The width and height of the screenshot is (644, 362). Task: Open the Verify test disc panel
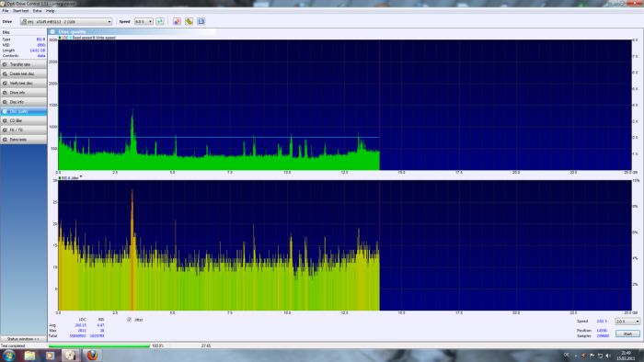coord(23,84)
